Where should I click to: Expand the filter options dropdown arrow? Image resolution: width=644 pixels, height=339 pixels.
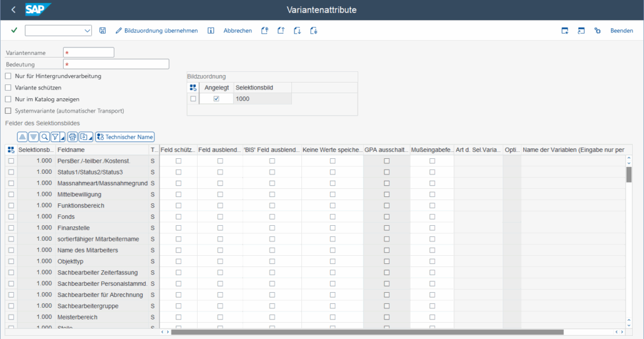(62, 137)
